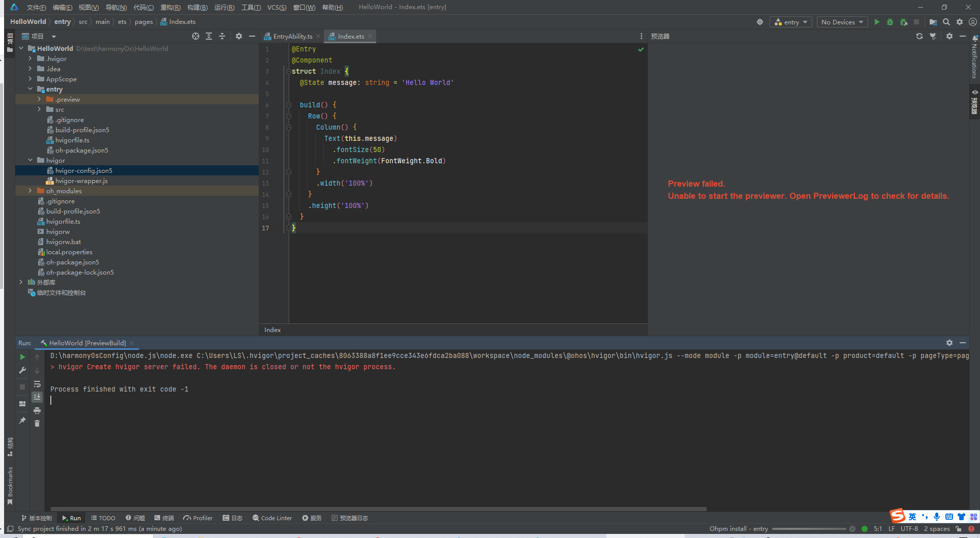Close the Index.ets tab
The height and width of the screenshot is (538, 980).
click(x=370, y=36)
